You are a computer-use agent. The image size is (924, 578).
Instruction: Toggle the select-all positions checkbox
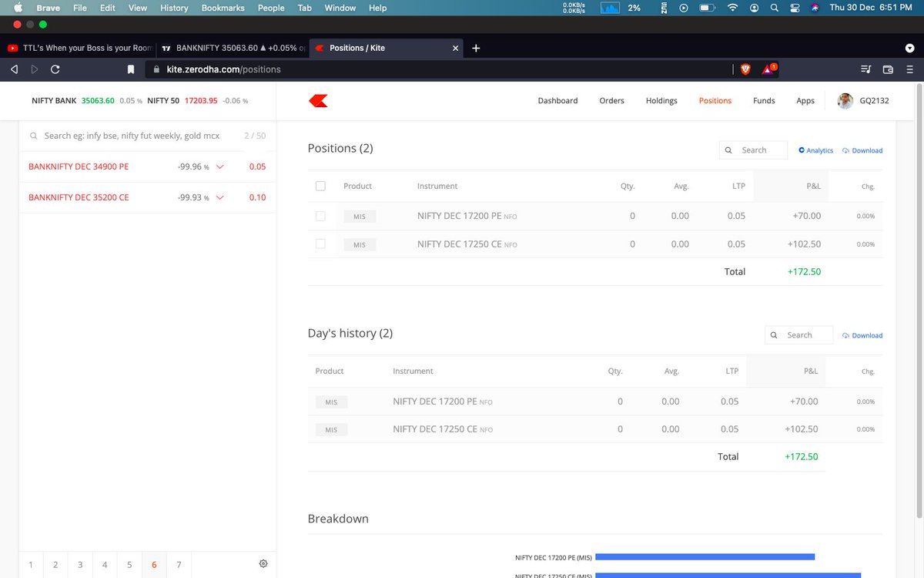pyautogui.click(x=320, y=186)
